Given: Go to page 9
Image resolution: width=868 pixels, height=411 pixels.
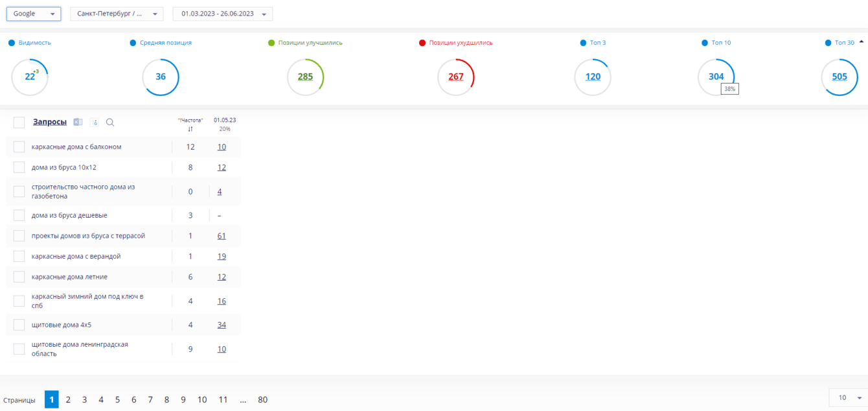Looking at the screenshot, I should 183,399.
